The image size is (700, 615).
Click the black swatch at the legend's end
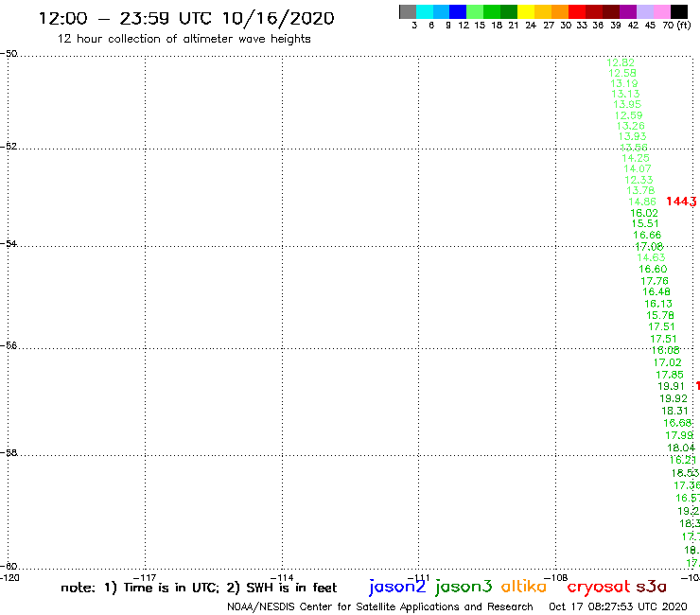[679, 11]
